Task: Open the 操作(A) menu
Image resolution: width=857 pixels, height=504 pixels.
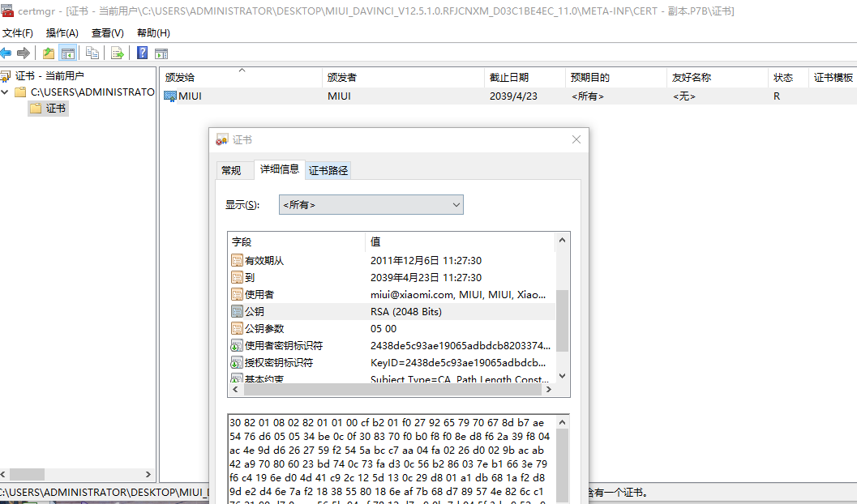Action: 62,32
